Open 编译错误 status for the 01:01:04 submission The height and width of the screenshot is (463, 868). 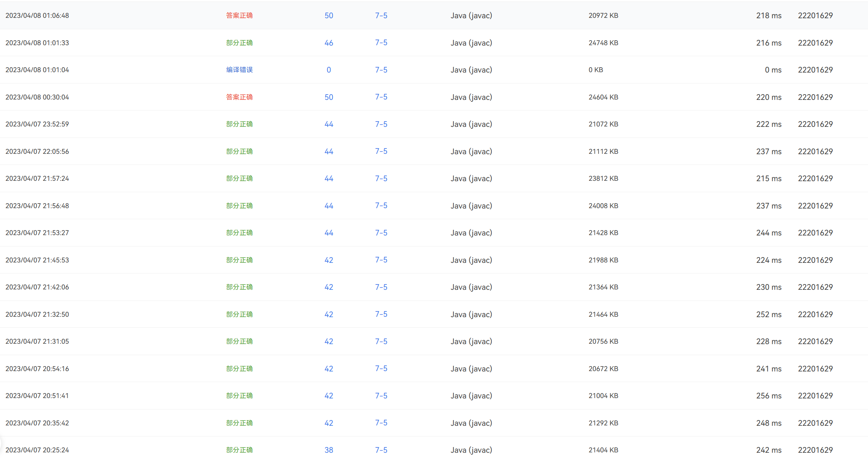click(x=239, y=70)
